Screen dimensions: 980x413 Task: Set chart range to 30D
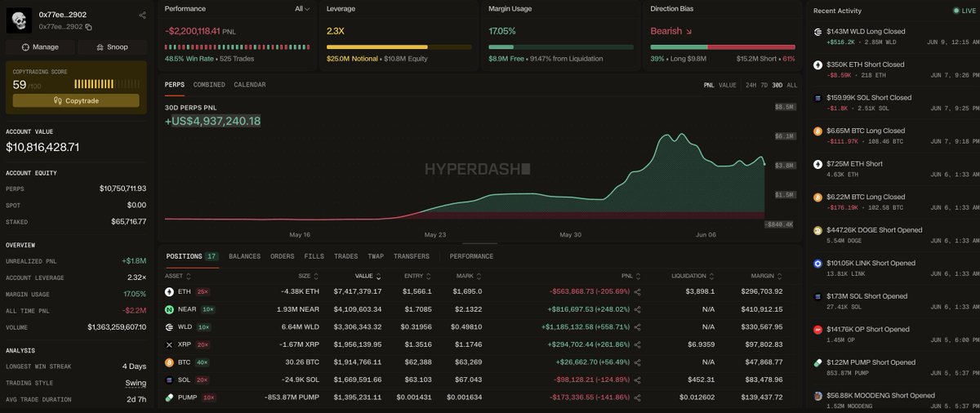tap(777, 85)
